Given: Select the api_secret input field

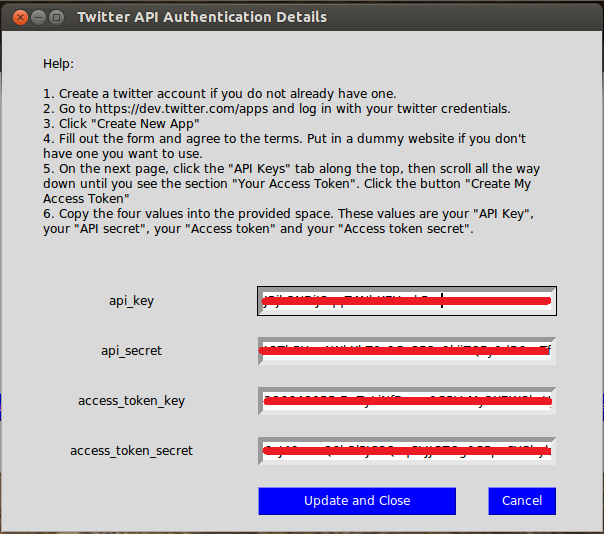Looking at the screenshot, I should pyautogui.click(x=407, y=351).
